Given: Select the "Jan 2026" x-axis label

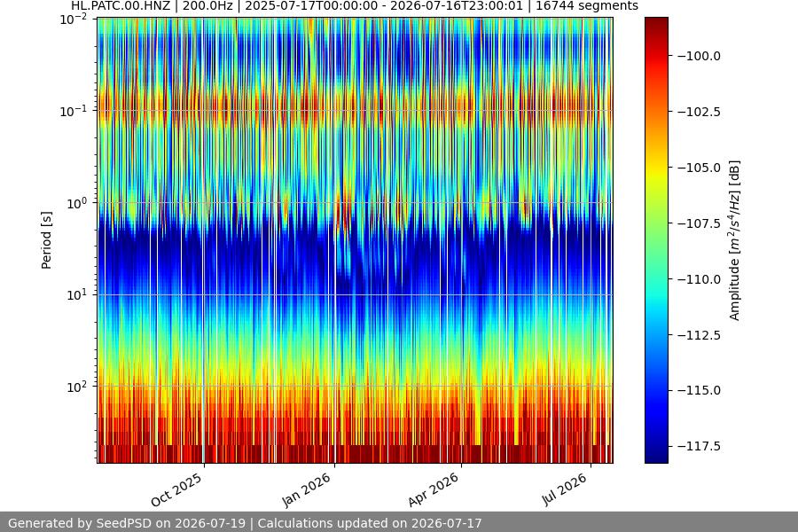Looking at the screenshot, I should point(307,489).
